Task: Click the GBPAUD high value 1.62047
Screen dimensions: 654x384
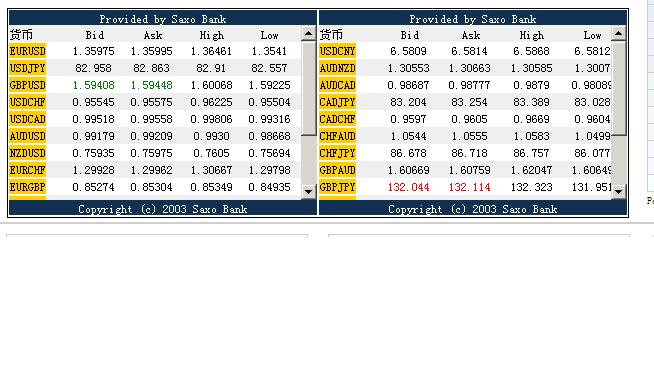Action: [531, 171]
